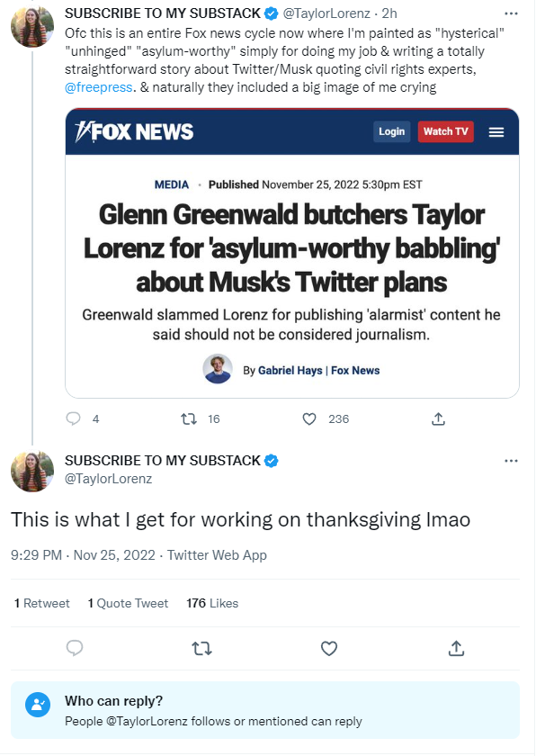View the 1 Quote Tweet list

[x=128, y=603]
